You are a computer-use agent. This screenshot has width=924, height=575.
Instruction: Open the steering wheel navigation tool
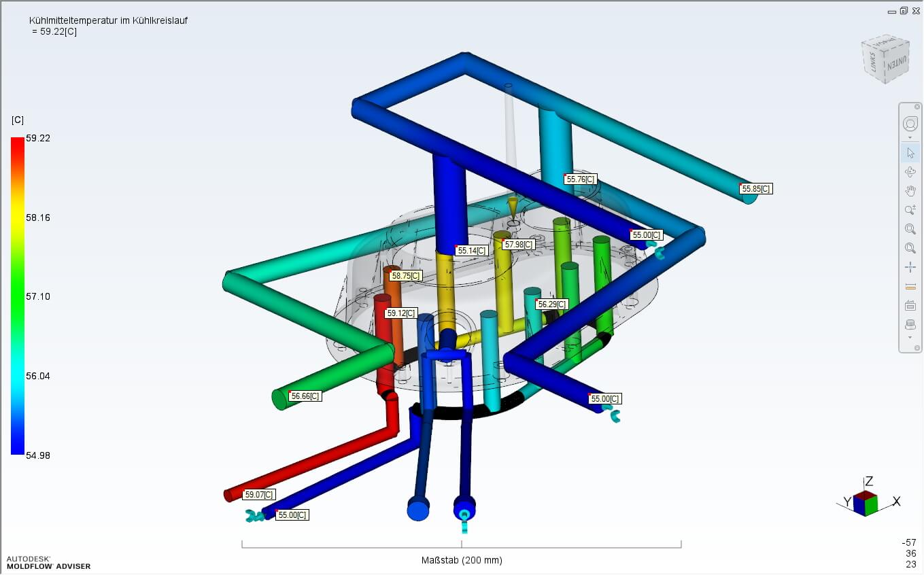tap(910, 124)
